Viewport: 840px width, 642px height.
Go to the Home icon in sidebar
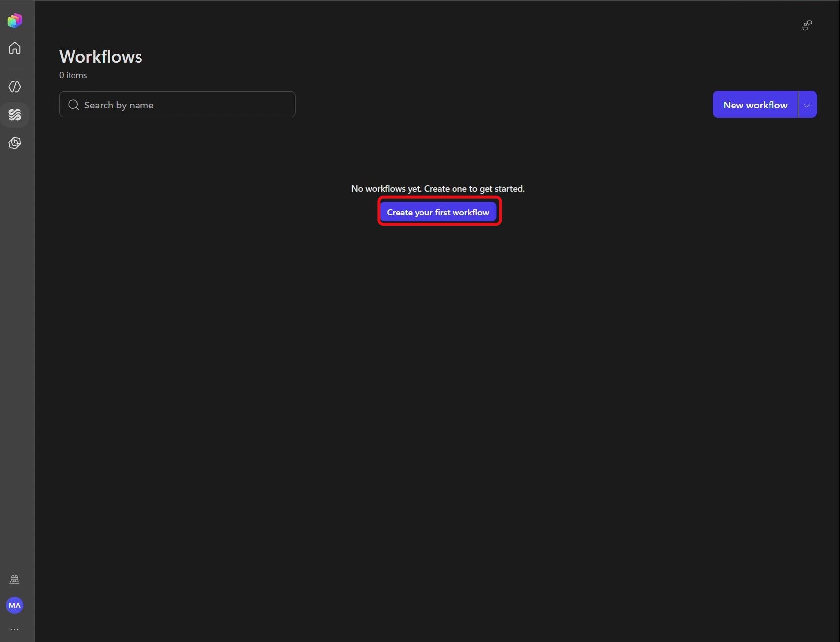(15, 48)
